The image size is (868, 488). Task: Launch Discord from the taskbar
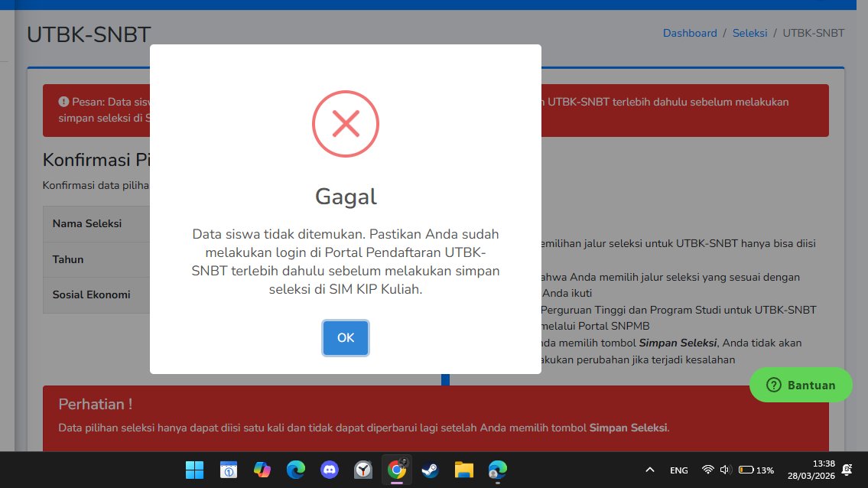(330, 470)
